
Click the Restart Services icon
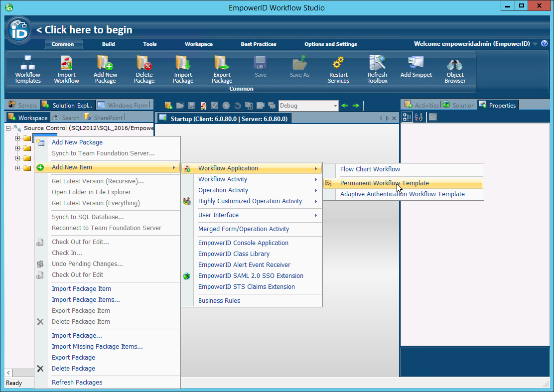point(338,70)
